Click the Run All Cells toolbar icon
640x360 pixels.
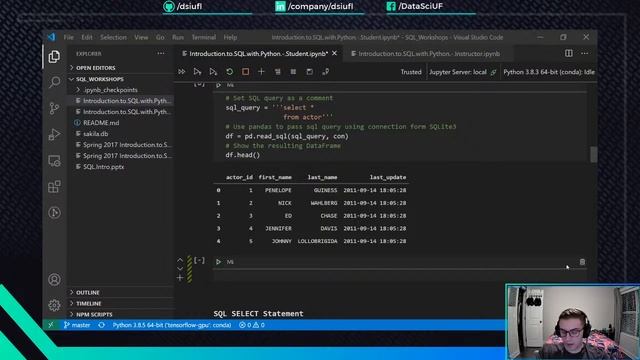point(182,72)
